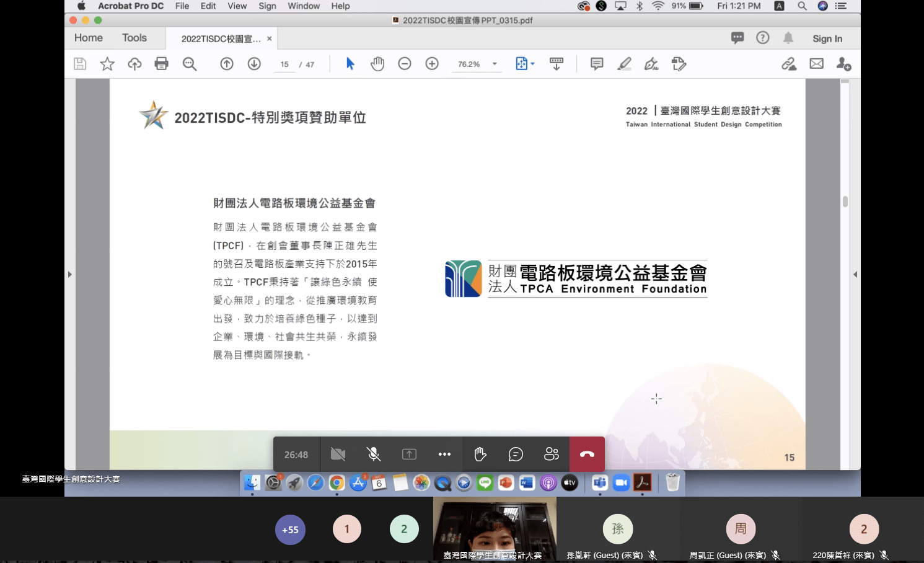Click the Print file icon

coord(162,64)
